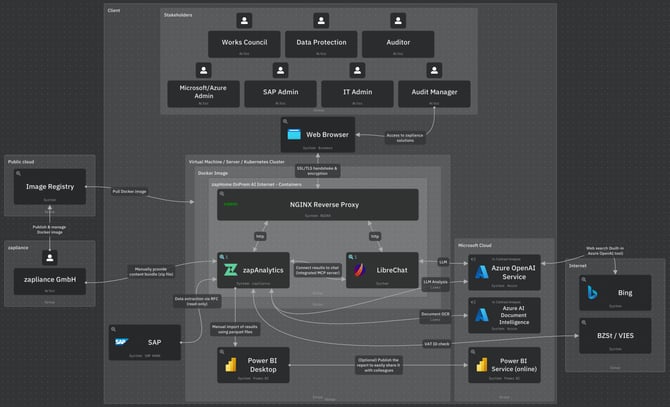670x407 pixels.
Task: Select the SAP Admin actor label
Action: coord(280,92)
